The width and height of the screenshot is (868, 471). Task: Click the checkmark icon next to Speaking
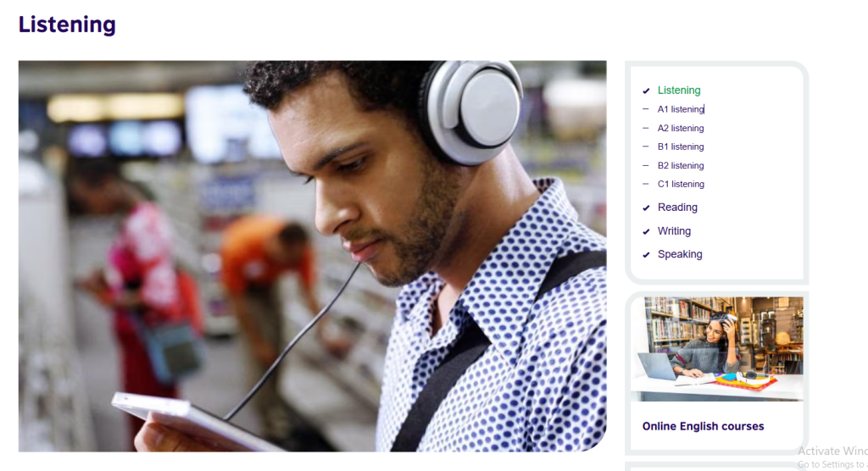click(646, 255)
